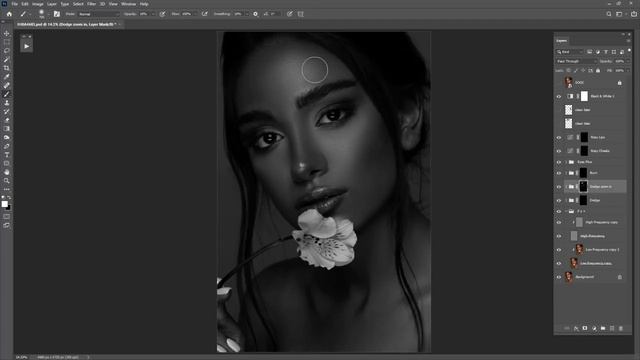Screen dimensions: 640x360
Task: Hide the Dodge zoom in group
Action: 559,187
